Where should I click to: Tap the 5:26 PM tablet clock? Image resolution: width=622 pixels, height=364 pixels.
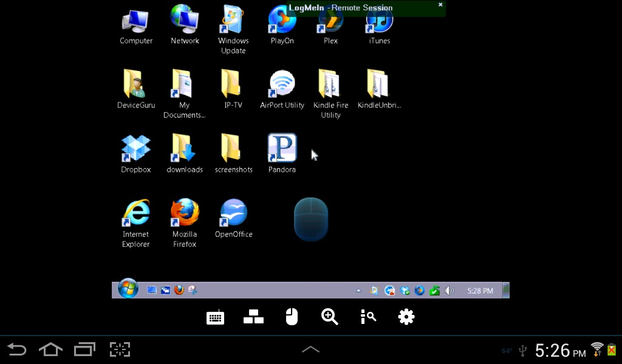pyautogui.click(x=561, y=351)
